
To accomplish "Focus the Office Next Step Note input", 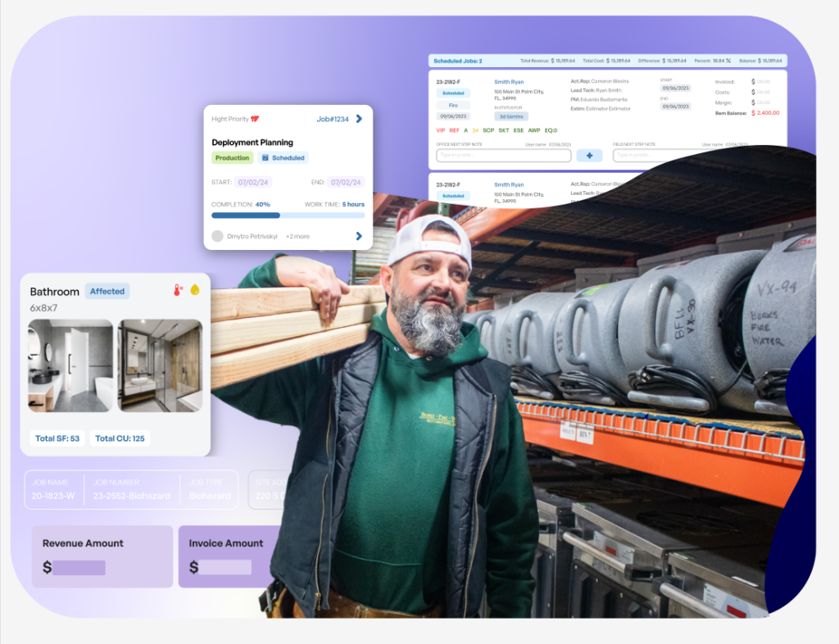I will pos(504,156).
